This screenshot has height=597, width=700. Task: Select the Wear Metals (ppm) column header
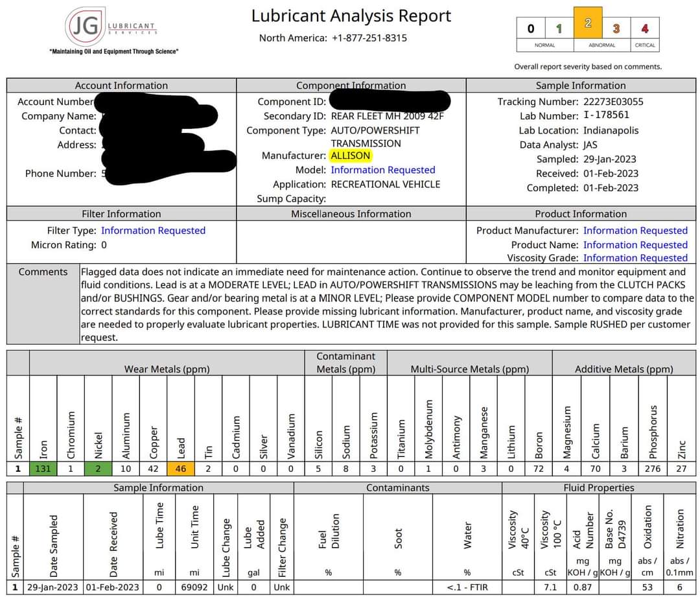(167, 369)
